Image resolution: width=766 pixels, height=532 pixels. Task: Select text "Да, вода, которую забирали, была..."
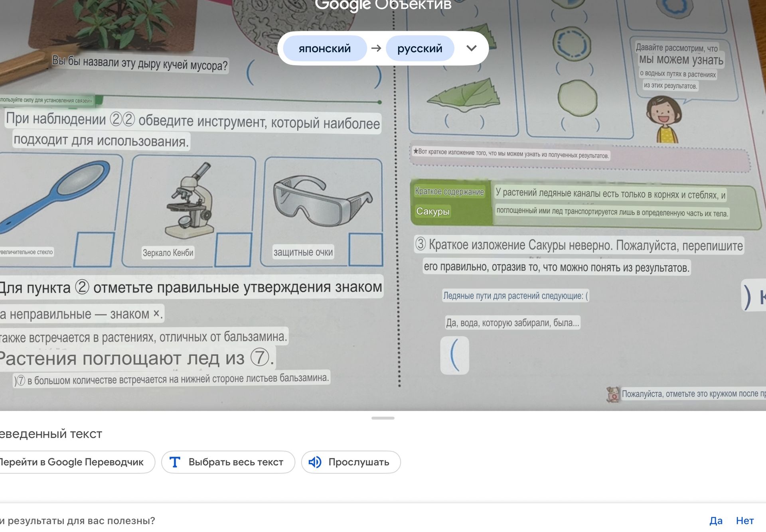click(513, 322)
